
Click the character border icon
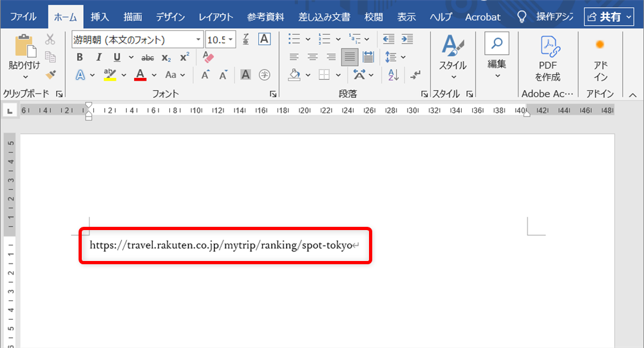point(264,39)
